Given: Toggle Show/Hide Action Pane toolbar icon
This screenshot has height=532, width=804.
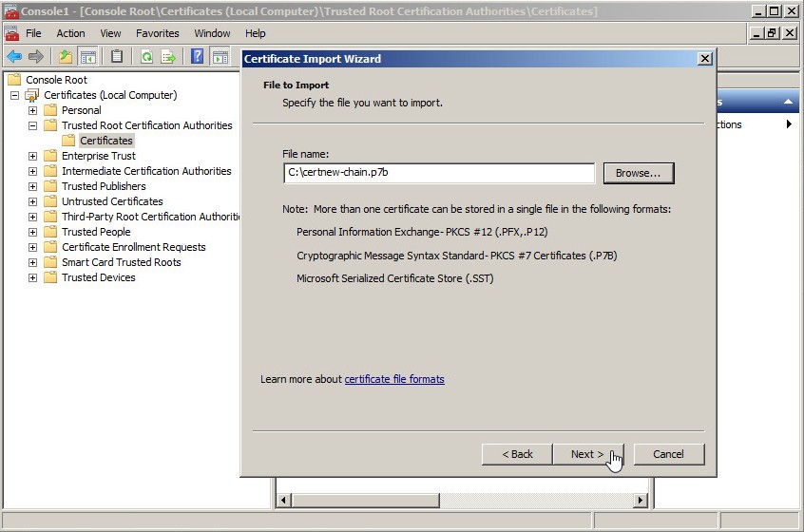Looking at the screenshot, I should point(220,57).
